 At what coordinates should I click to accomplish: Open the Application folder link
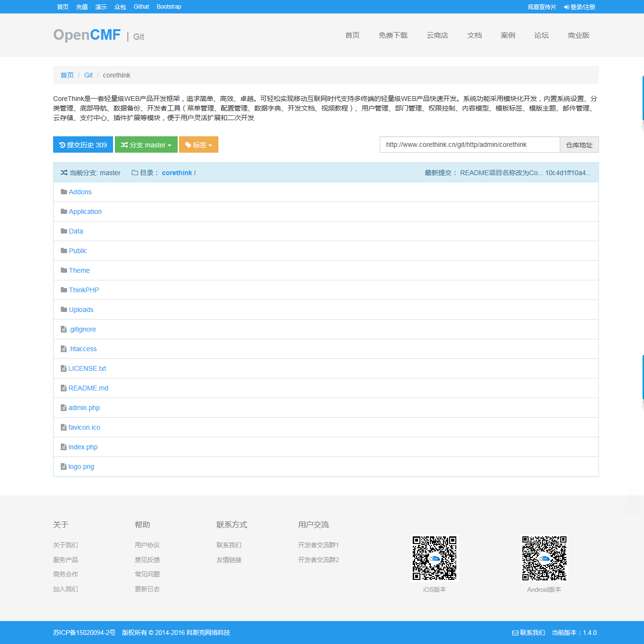[85, 211]
